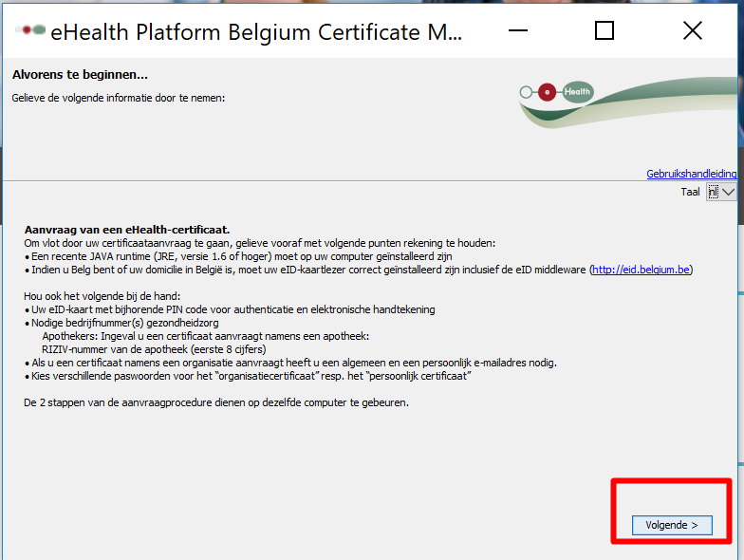Image resolution: width=744 pixels, height=560 pixels.
Task: Click the line 'De 2 stappen van de aanvraagprocedure'
Action: coord(216,402)
